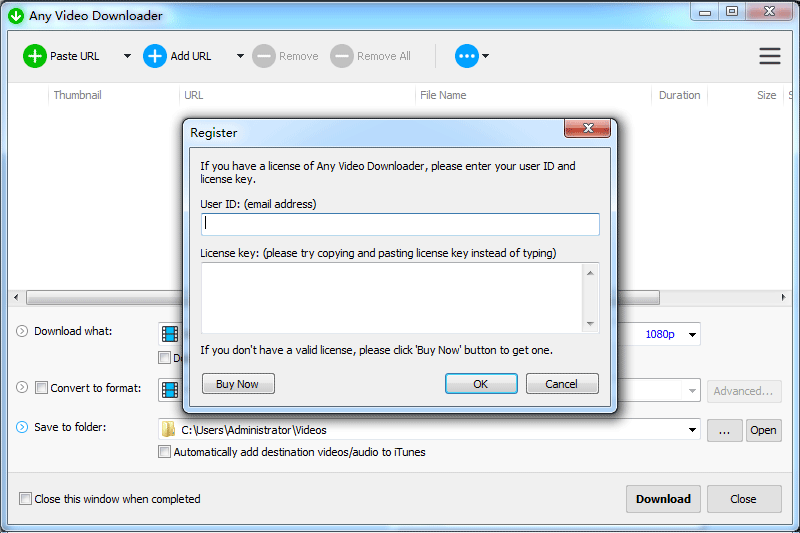This screenshot has width=800, height=533.
Task: Click the Duration column header
Action: [x=679, y=95]
